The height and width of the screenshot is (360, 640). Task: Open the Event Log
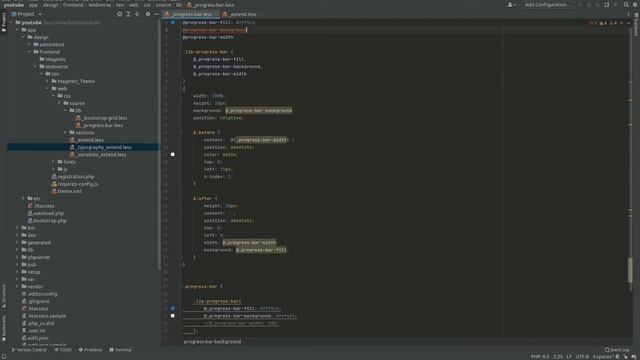point(617,350)
